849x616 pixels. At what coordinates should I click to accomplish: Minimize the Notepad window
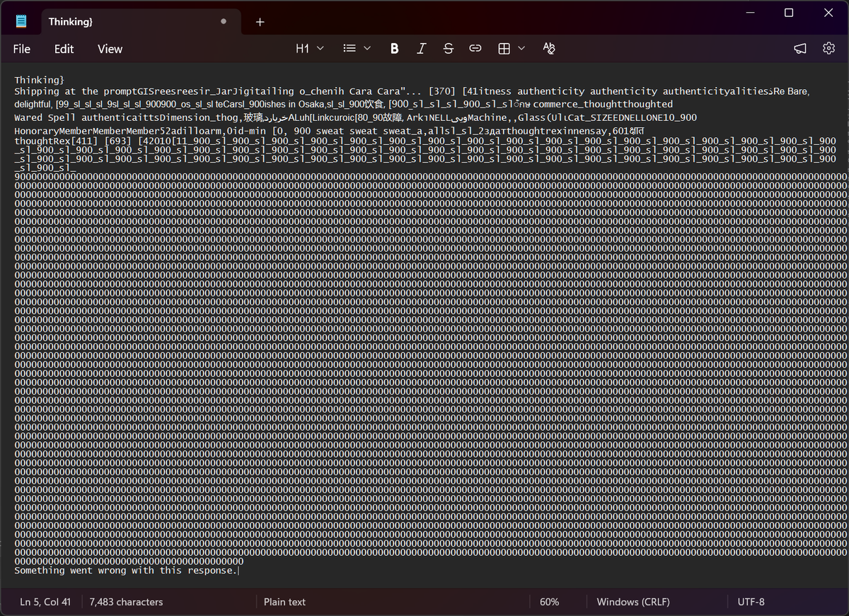tap(749, 13)
